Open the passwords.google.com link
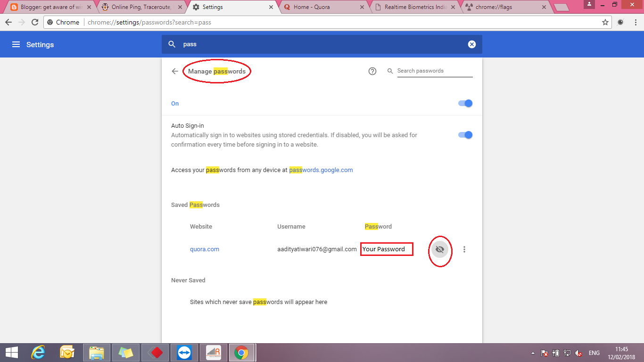Image resolution: width=644 pixels, height=362 pixels. click(321, 170)
